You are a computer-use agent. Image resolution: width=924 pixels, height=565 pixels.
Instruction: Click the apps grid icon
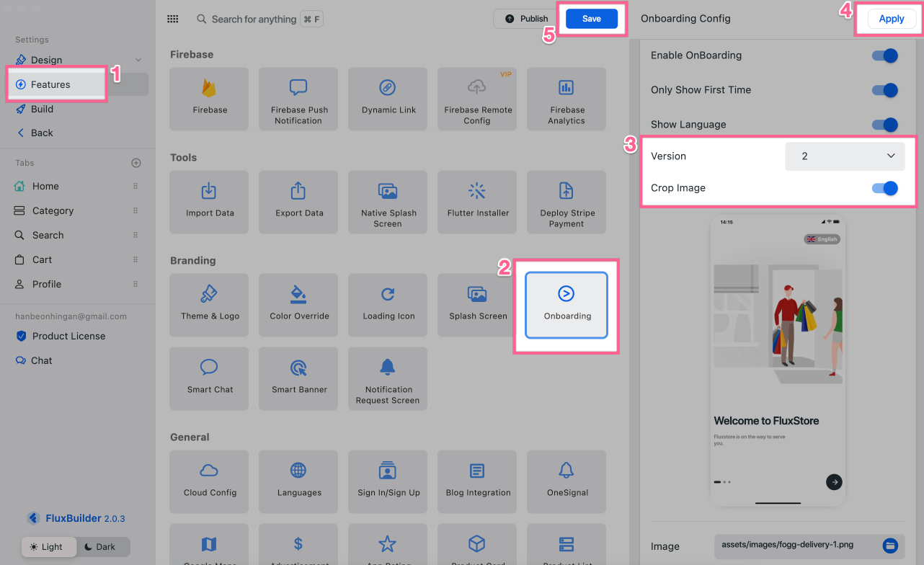click(173, 19)
